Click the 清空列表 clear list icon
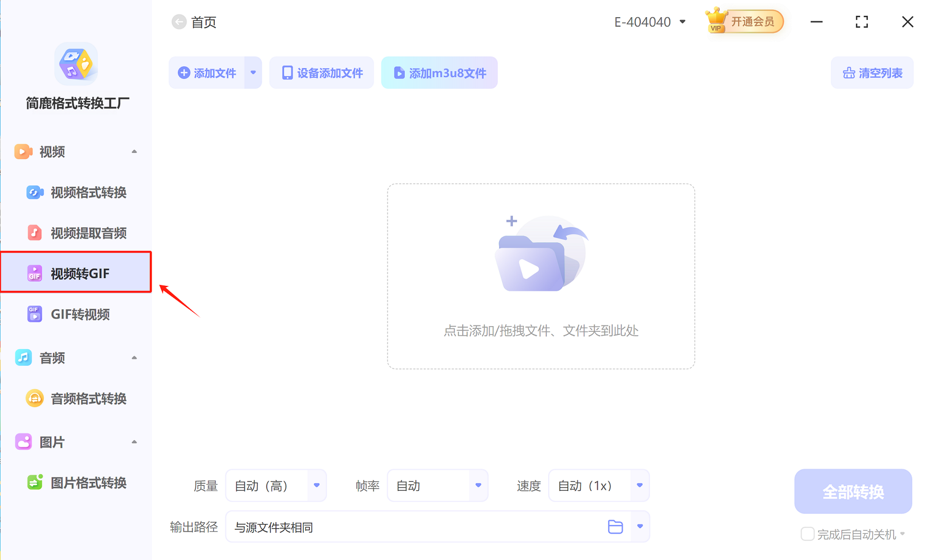The image size is (929, 560). [x=849, y=73]
